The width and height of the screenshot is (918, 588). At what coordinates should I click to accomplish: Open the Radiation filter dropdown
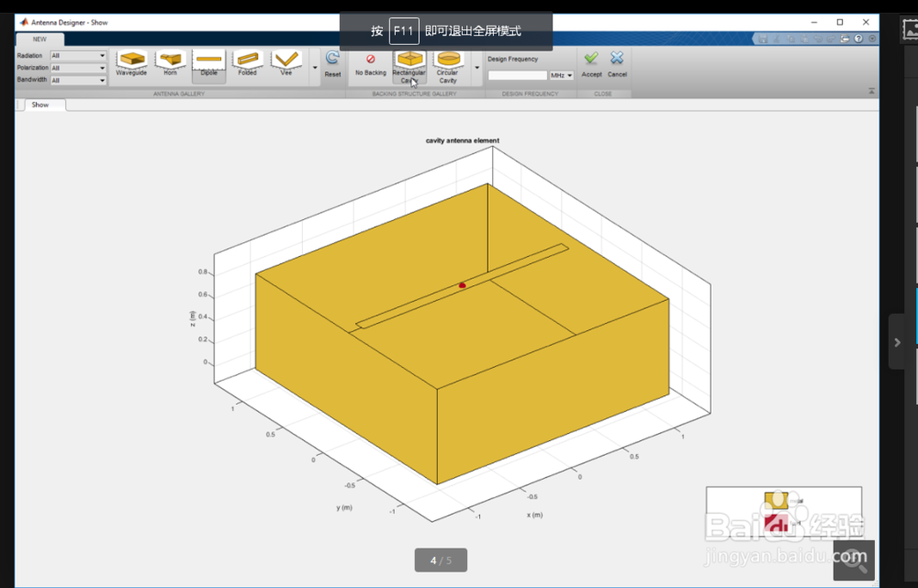tap(78, 56)
